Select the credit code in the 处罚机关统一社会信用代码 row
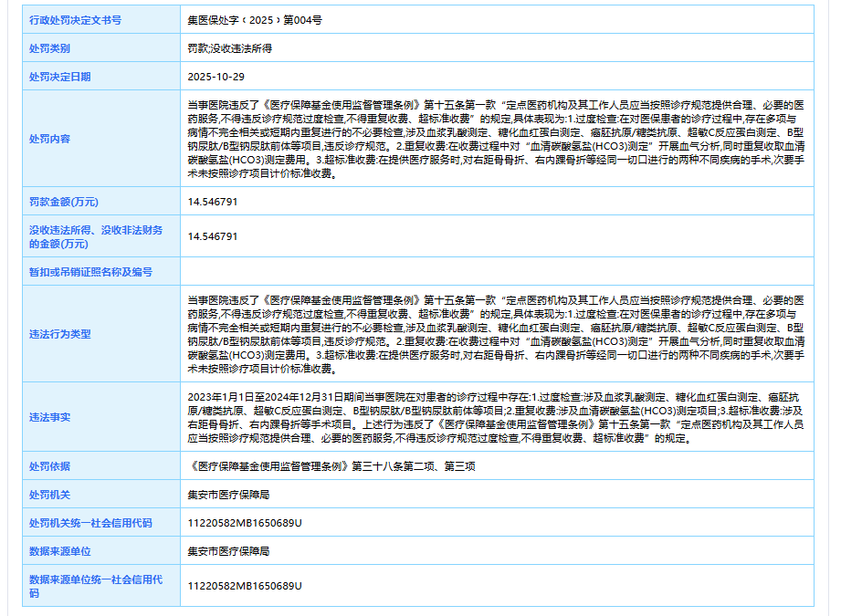The height and width of the screenshot is (616, 841). click(244, 523)
